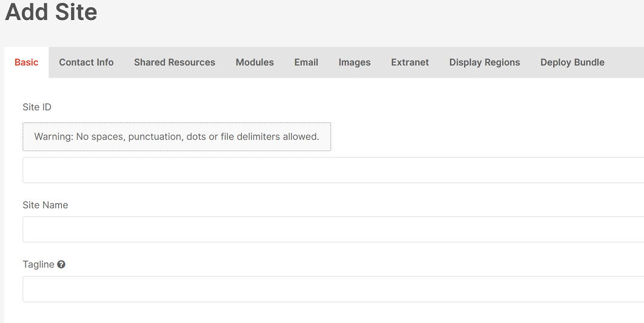
Task: Click empty tab strip after Deploy Bundle
Action: coord(629,62)
